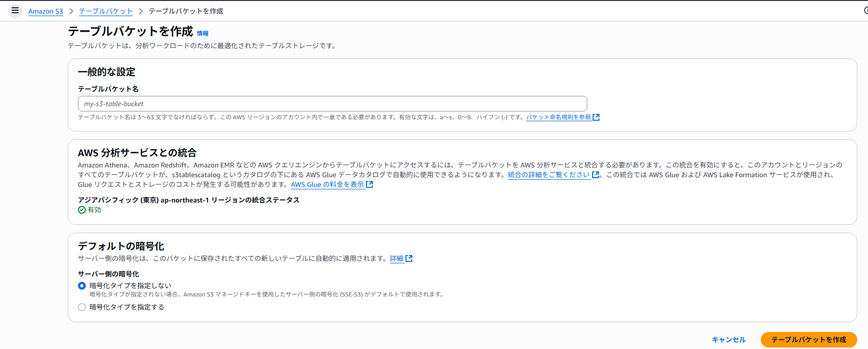Click external-link icon after 統合の詳細をご覧ください

click(x=596, y=175)
